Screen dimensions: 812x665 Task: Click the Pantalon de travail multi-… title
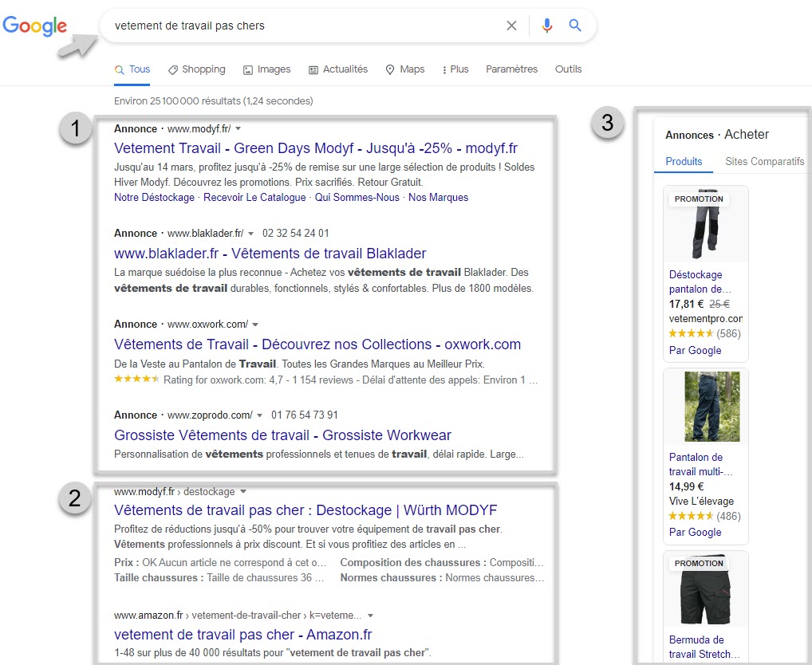701,464
